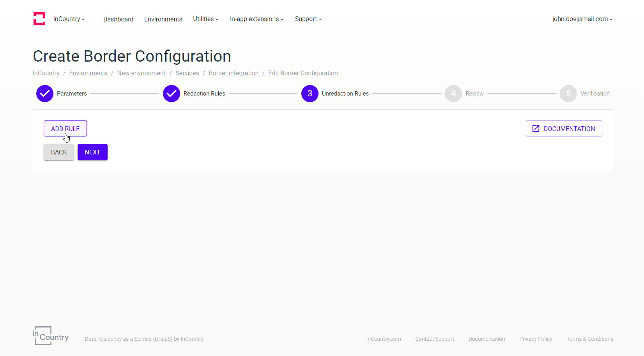The width and height of the screenshot is (644, 356).
Task: Click the external-link icon in Documentation button
Action: (536, 129)
